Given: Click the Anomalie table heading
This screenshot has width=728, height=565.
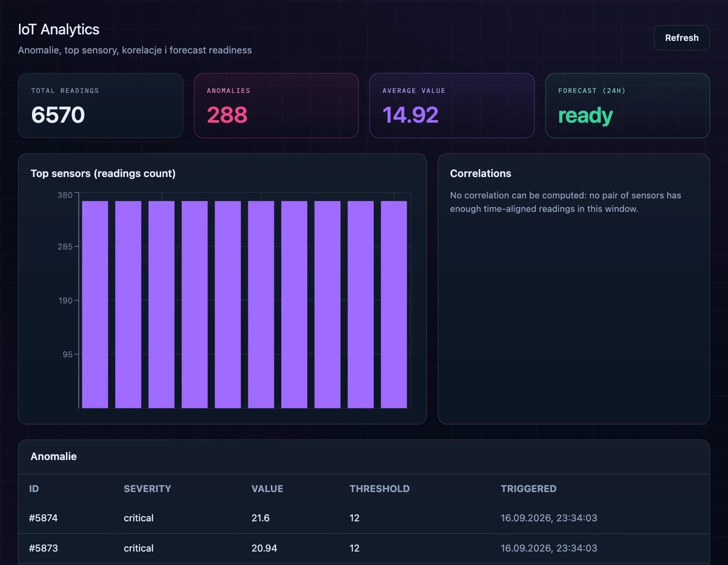Looking at the screenshot, I should tap(54, 456).
